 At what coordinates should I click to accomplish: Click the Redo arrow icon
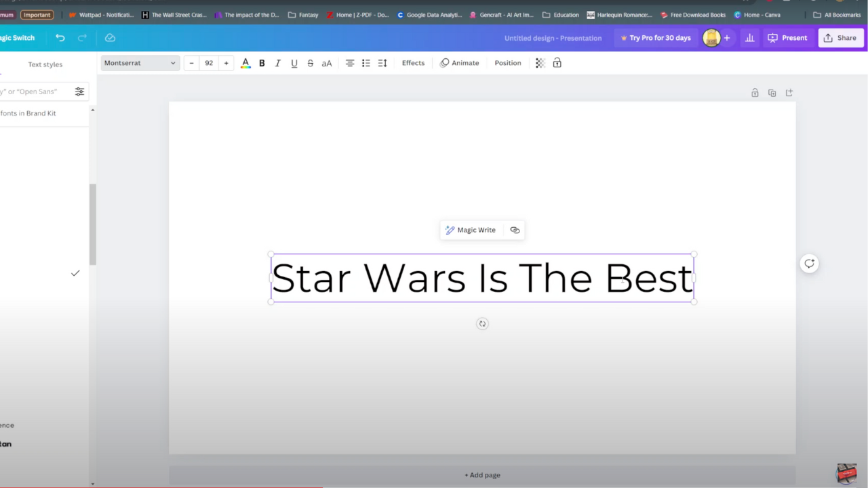point(83,38)
